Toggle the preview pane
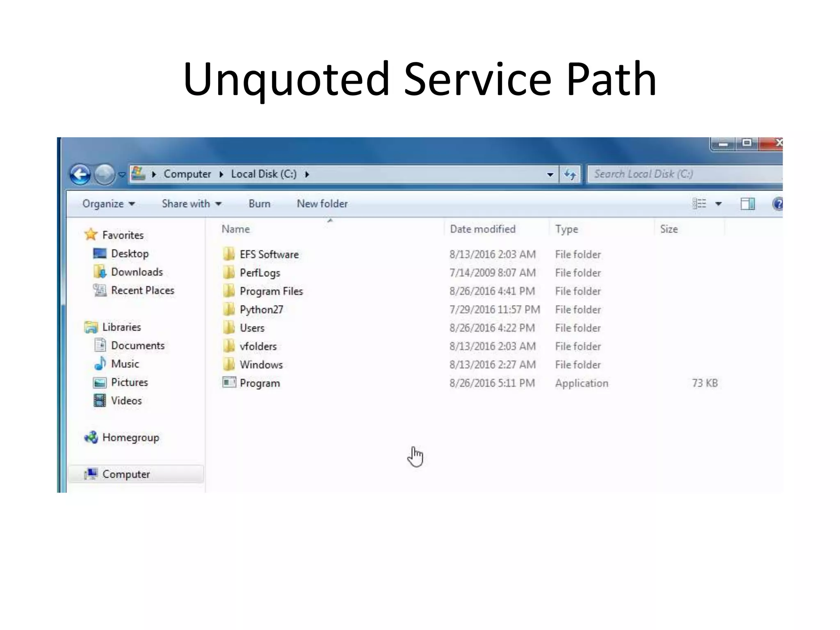 click(x=748, y=204)
